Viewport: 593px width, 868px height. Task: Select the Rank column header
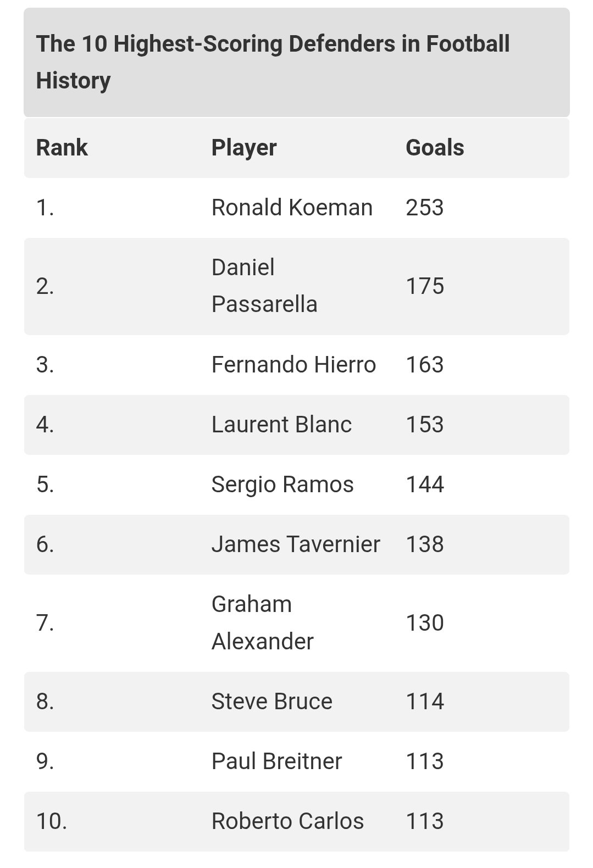(x=62, y=148)
